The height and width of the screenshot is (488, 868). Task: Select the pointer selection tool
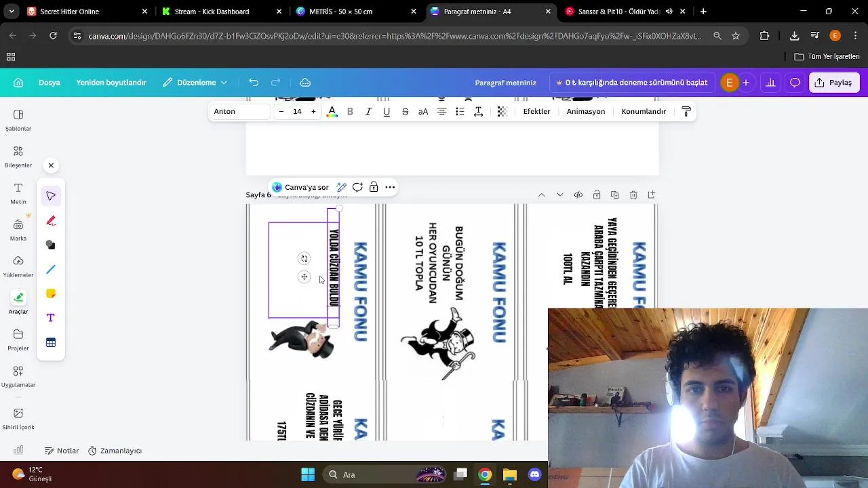(51, 196)
